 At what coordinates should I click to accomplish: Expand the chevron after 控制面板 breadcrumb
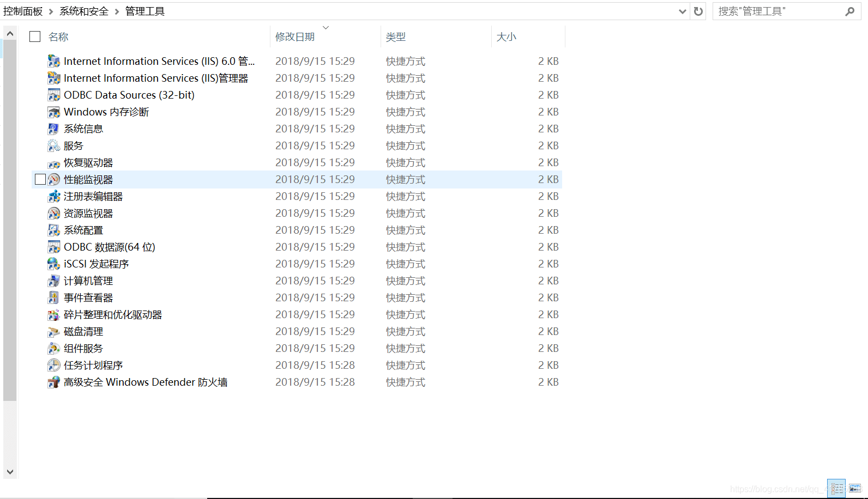[51, 11]
